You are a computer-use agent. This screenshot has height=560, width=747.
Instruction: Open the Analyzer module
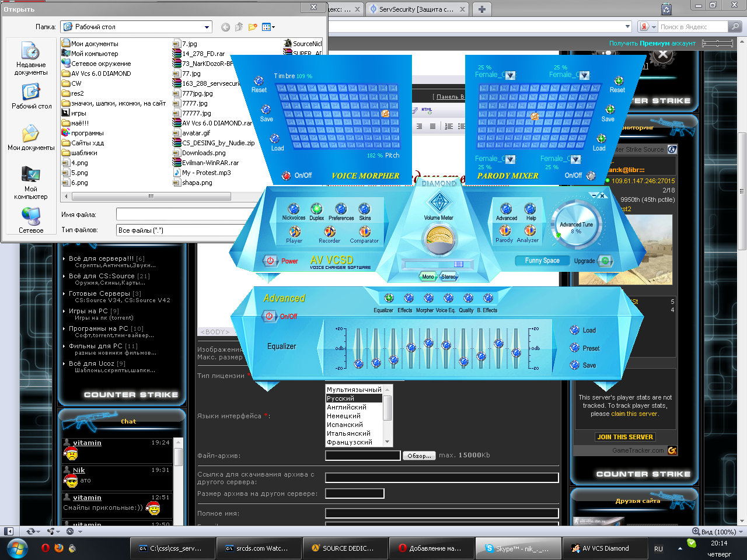click(x=529, y=231)
